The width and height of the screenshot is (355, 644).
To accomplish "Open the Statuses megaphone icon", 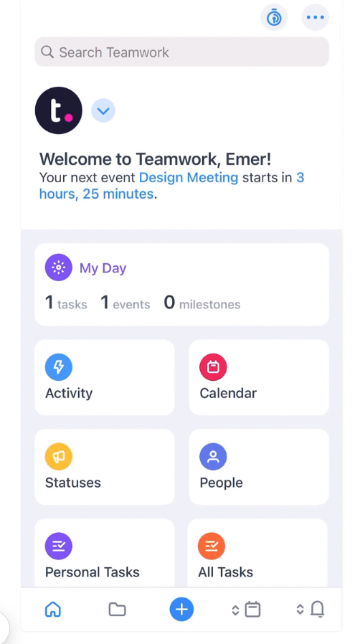I will [x=59, y=457].
